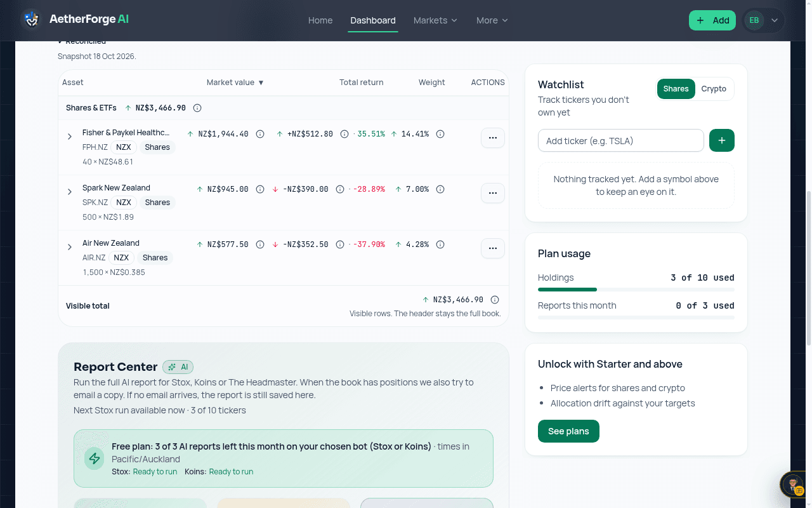The width and height of the screenshot is (812, 508).
Task: Show info for Air New Zealand market value
Action: pyautogui.click(x=260, y=244)
